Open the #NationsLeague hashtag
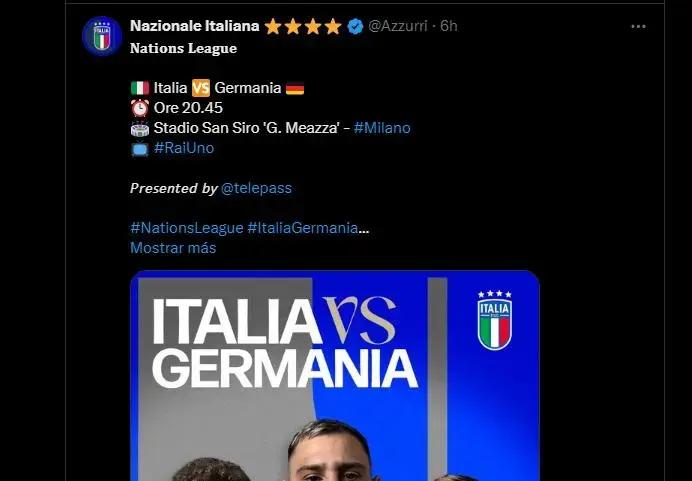Screen dimensions: 692x481 [186, 228]
